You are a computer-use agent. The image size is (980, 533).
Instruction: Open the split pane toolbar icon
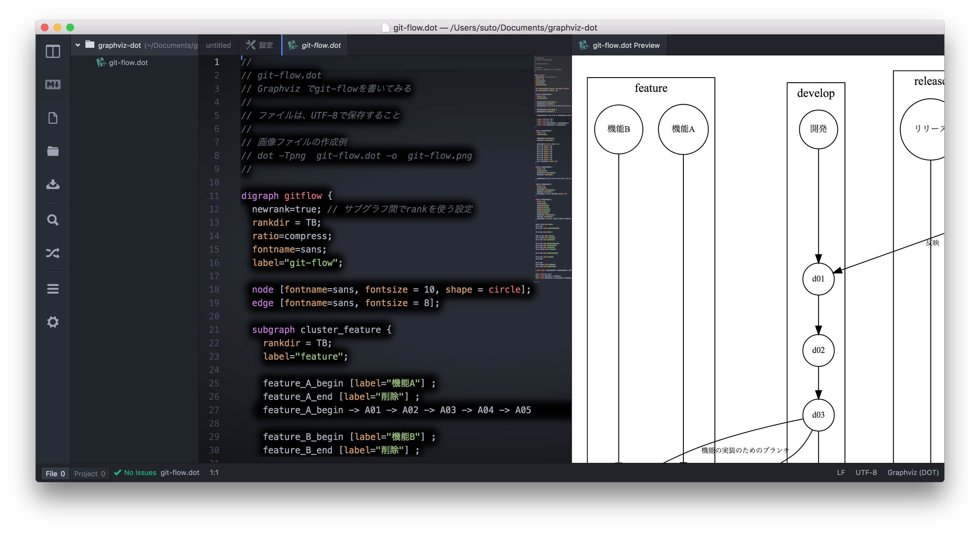(x=53, y=51)
